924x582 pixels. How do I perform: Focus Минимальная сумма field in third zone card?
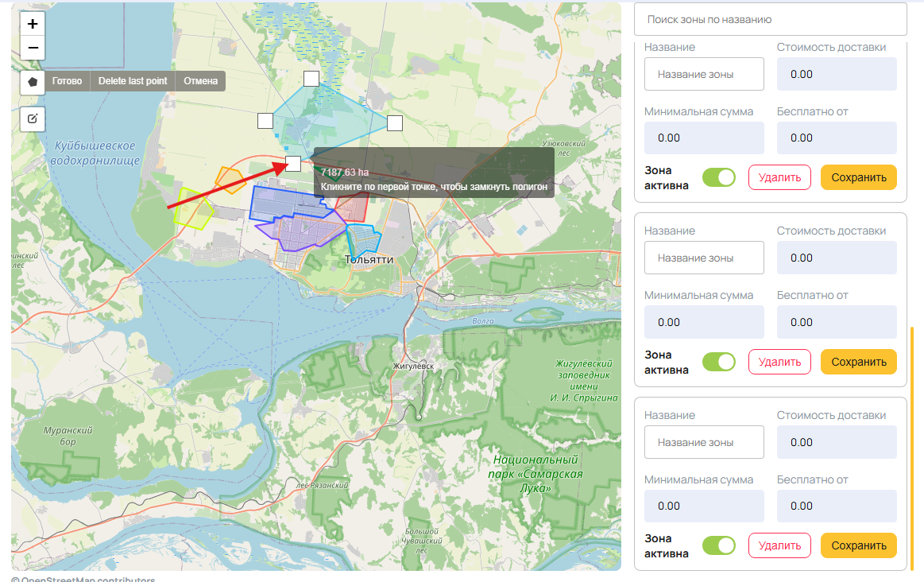coord(704,506)
